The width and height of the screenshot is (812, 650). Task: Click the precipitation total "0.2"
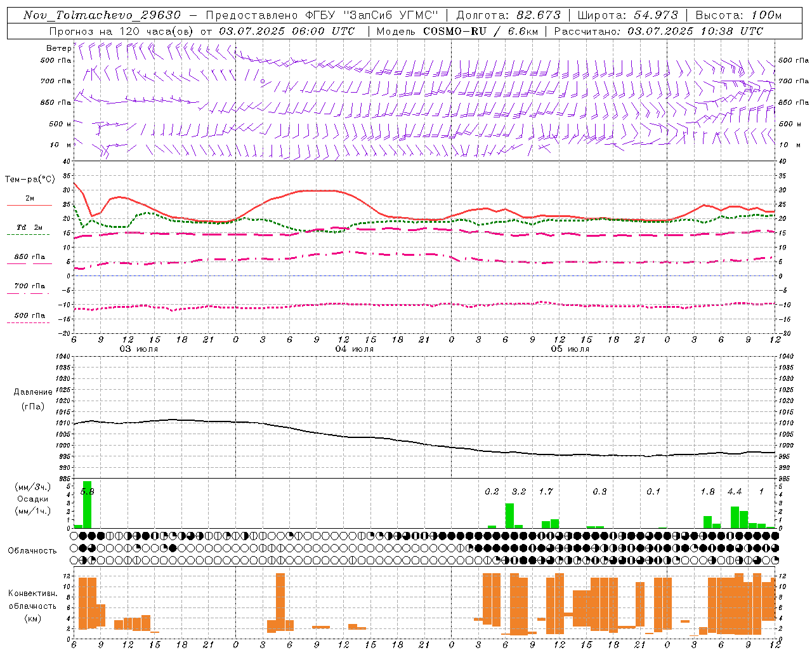(x=492, y=491)
